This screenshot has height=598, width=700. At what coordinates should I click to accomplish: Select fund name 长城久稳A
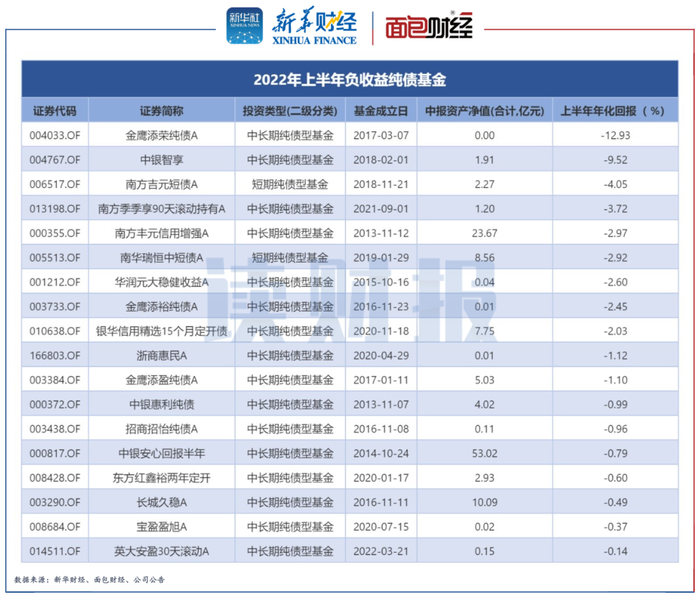(162, 502)
